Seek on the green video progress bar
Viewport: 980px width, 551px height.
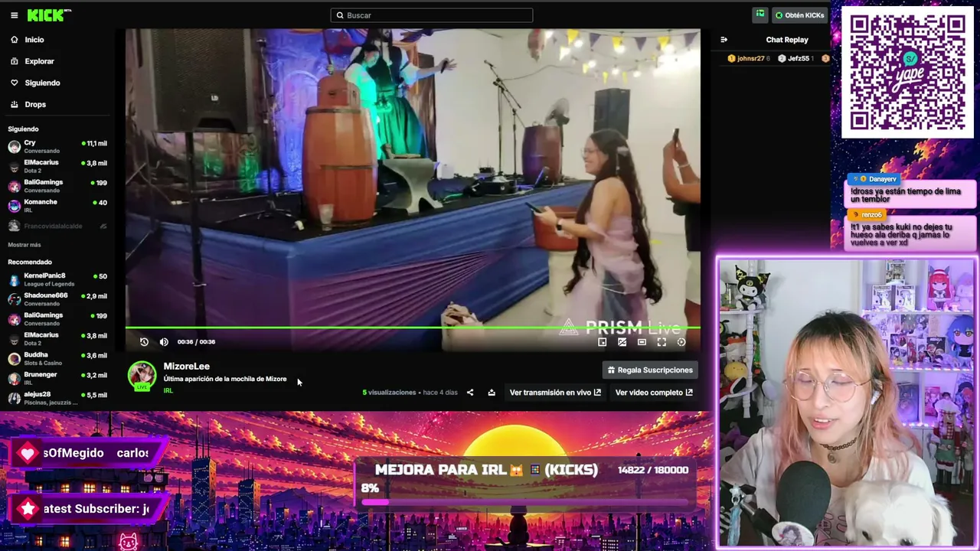pyautogui.click(x=413, y=328)
